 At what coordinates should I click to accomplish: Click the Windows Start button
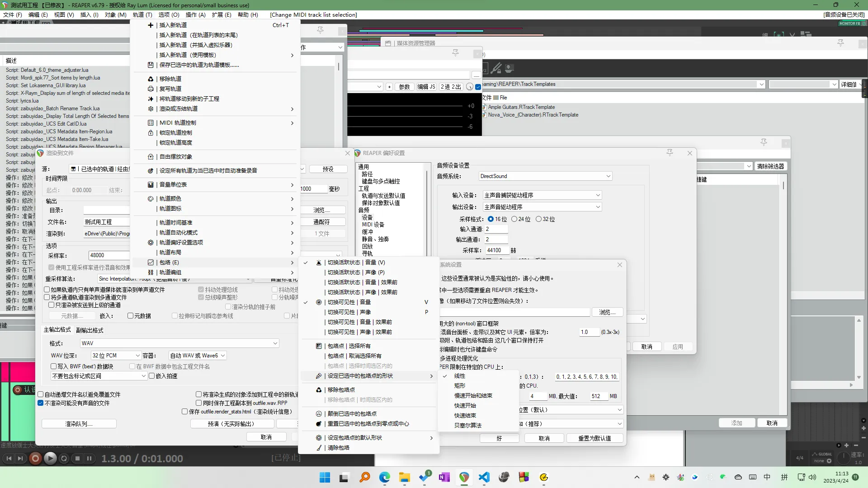pos(325,477)
